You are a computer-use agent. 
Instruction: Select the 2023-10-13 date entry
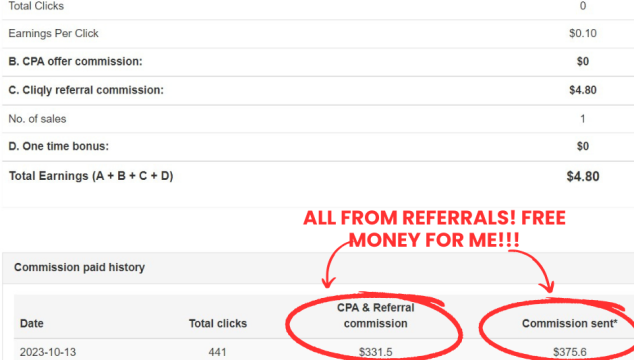48,352
